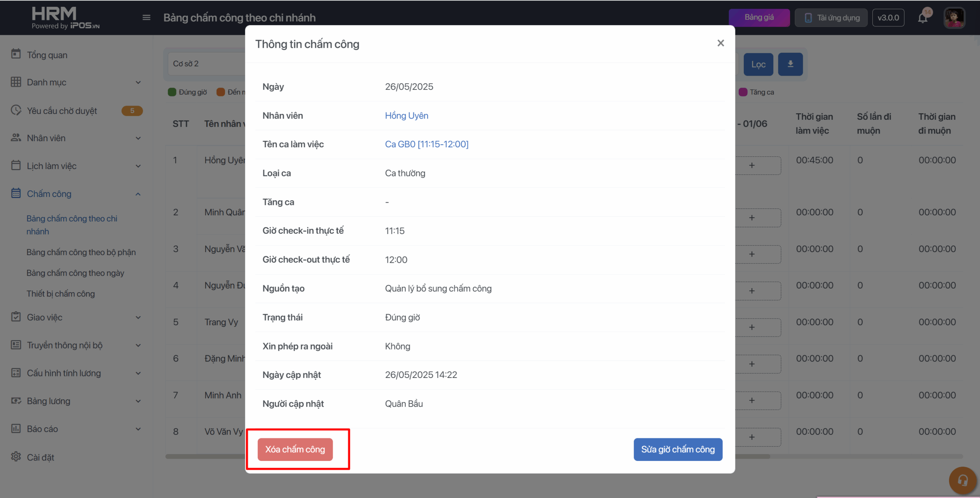Open Bảng chấm công theo bộ phận
The width and height of the screenshot is (980, 498).
click(x=81, y=252)
